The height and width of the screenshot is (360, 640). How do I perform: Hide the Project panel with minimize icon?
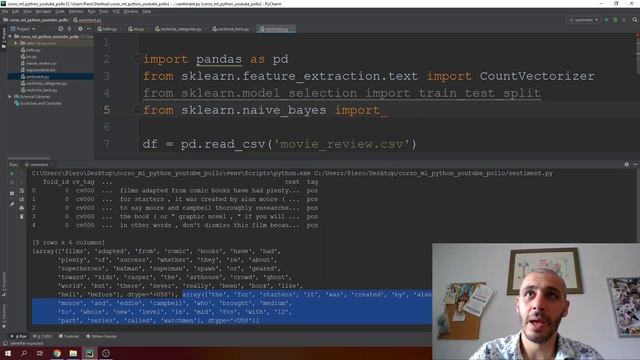(89, 29)
